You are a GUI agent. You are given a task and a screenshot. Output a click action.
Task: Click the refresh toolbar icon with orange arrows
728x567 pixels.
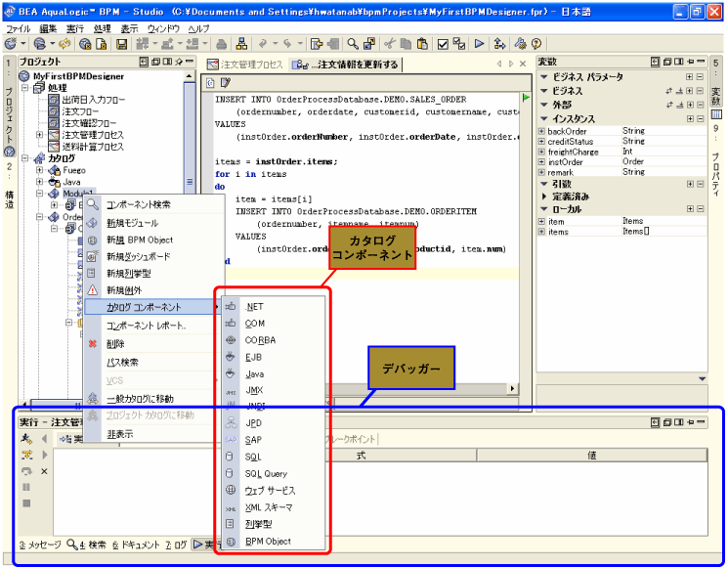(64, 44)
